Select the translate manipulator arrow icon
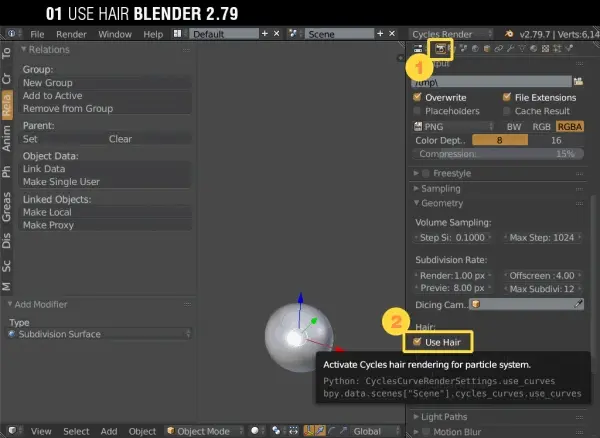This screenshot has width=600, height=438. coord(320,431)
